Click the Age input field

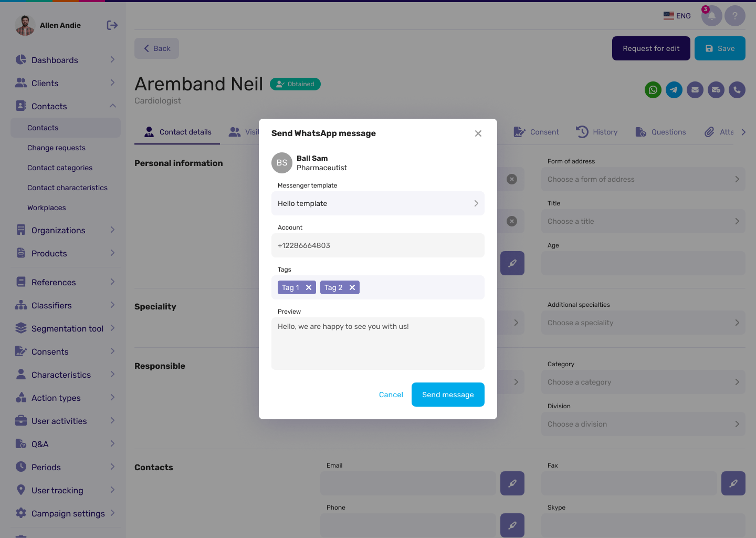[643, 263]
